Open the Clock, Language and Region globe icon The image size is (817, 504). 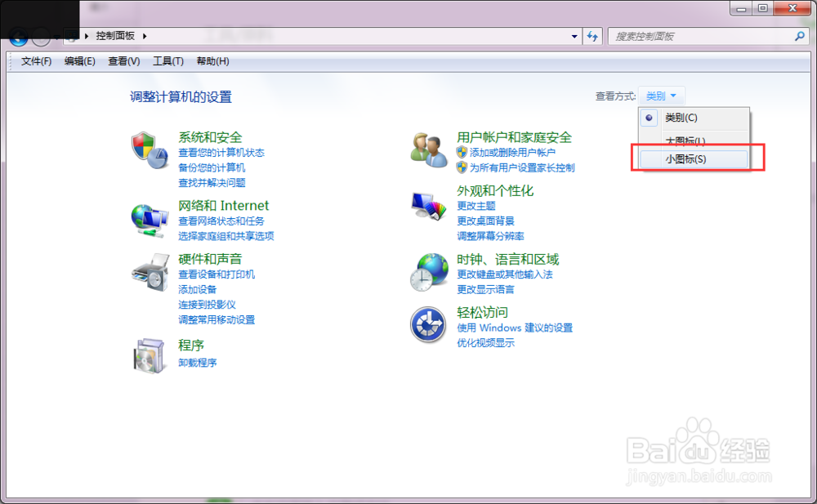(x=429, y=272)
